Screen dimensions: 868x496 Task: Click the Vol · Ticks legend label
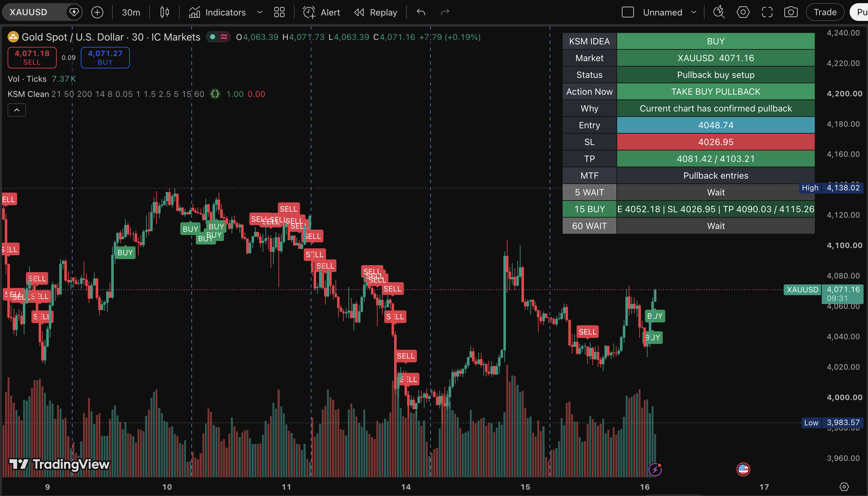[27, 79]
